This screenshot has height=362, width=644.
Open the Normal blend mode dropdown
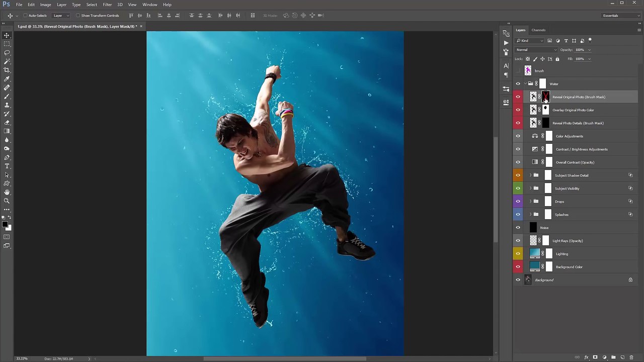point(536,50)
